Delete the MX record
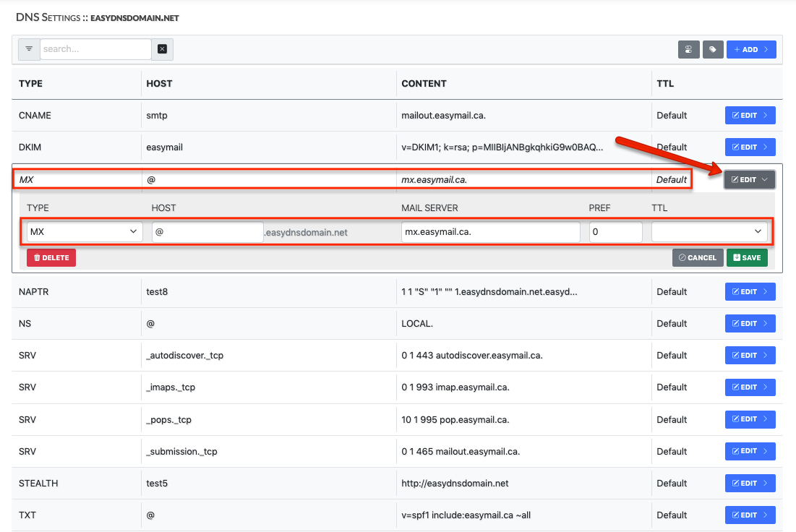 (x=51, y=257)
